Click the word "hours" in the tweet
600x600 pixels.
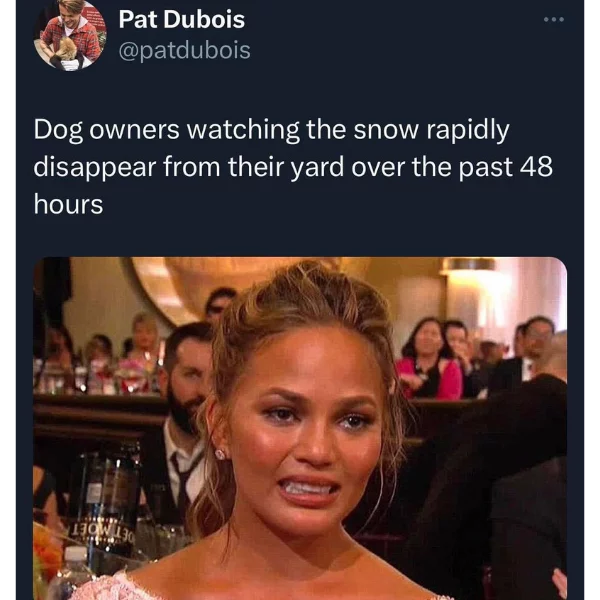point(68,204)
